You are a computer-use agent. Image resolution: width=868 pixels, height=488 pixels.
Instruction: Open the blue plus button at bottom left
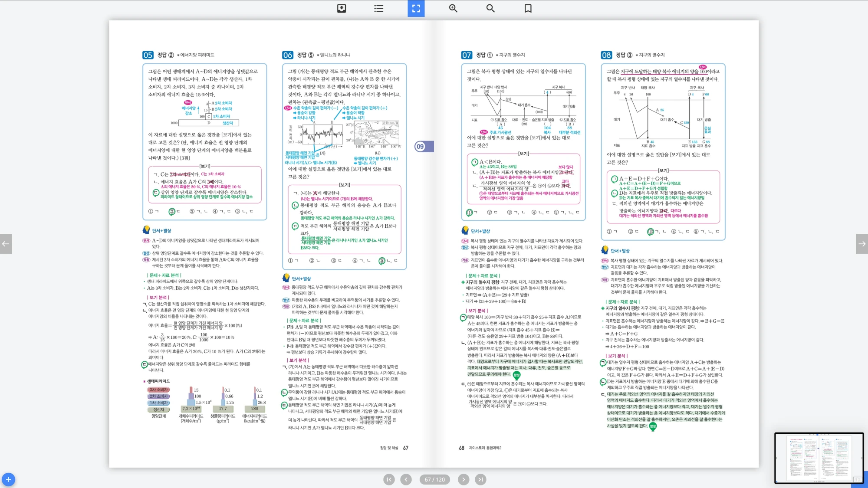[x=8, y=479]
